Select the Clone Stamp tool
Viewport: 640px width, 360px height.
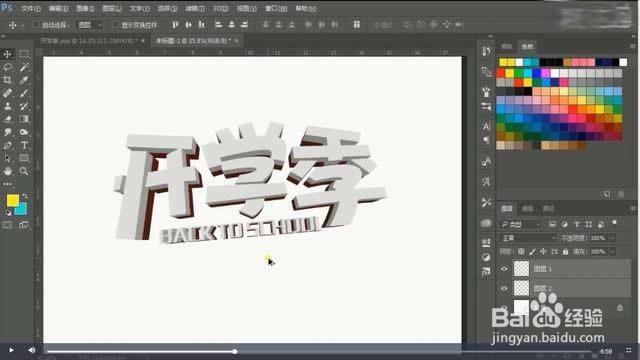tap(7, 106)
